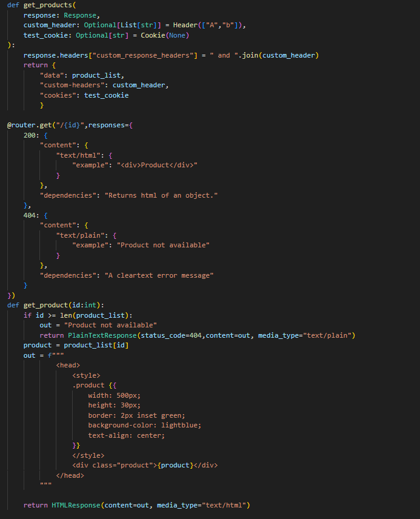The height and width of the screenshot is (519, 420).
Task: Click the Cookie(None) default value
Action: (x=165, y=35)
